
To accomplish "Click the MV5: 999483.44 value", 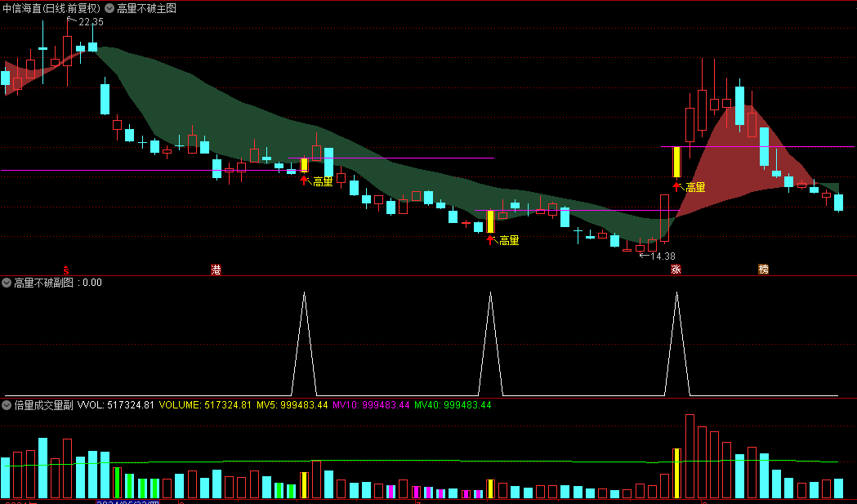I will point(292,405).
